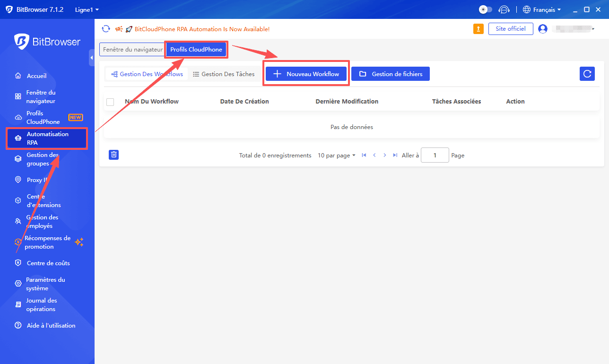Click the orange upload upgrade icon
This screenshot has width=609, height=364.
pyautogui.click(x=478, y=29)
